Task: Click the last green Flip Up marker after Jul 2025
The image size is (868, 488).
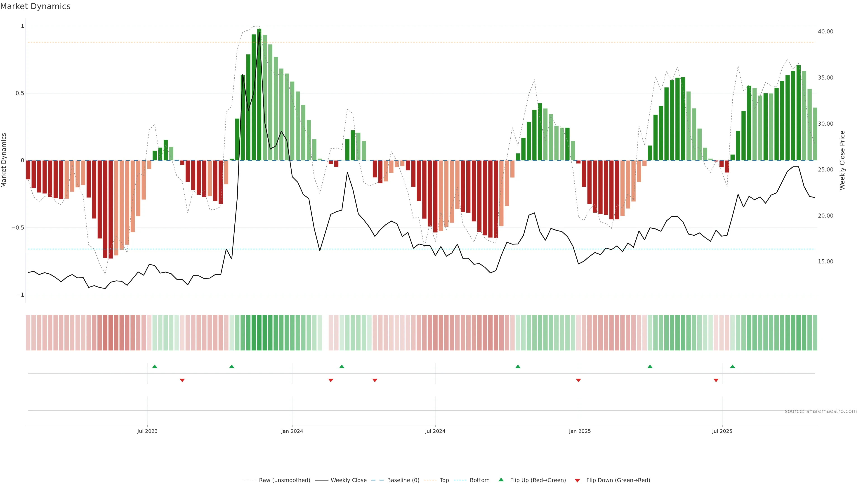Action: 732,366
